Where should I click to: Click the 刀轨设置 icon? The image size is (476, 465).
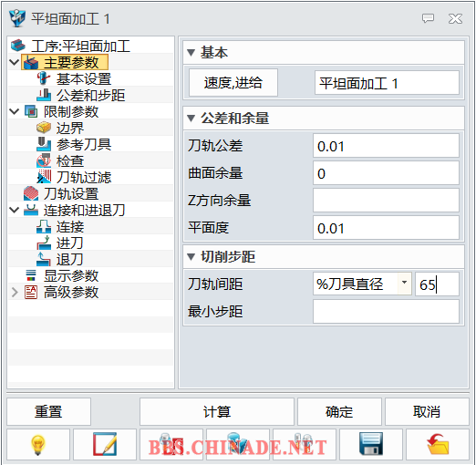31,193
